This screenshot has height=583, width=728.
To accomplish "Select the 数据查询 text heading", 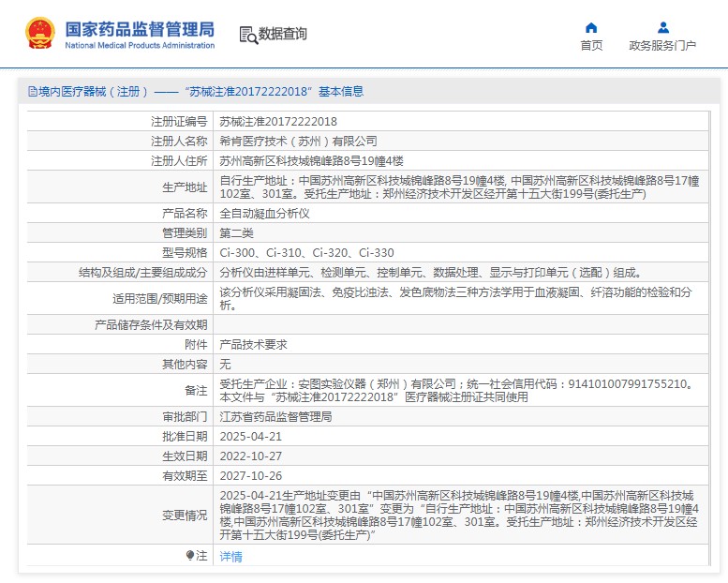I will point(283,35).
